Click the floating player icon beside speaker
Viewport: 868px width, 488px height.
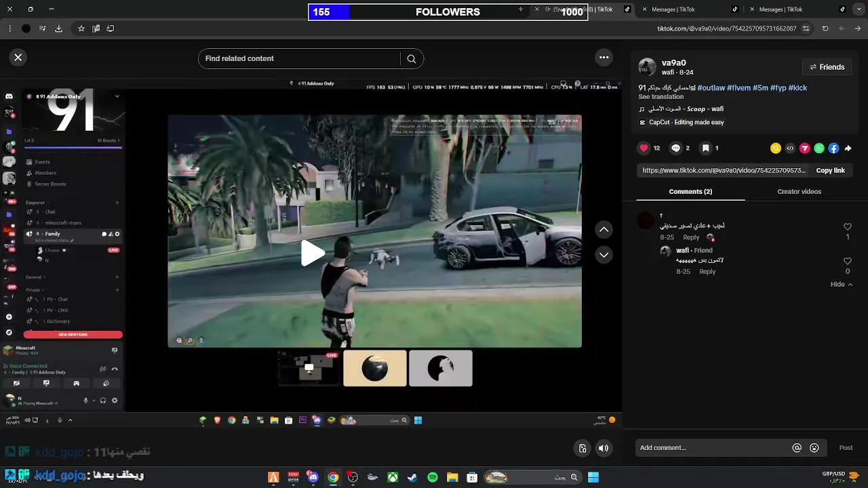point(582,448)
